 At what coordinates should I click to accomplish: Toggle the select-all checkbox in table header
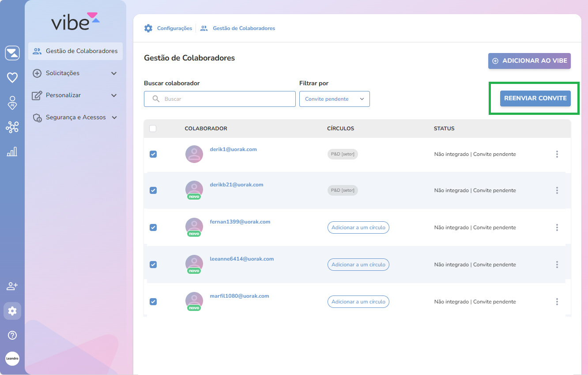coord(153,129)
